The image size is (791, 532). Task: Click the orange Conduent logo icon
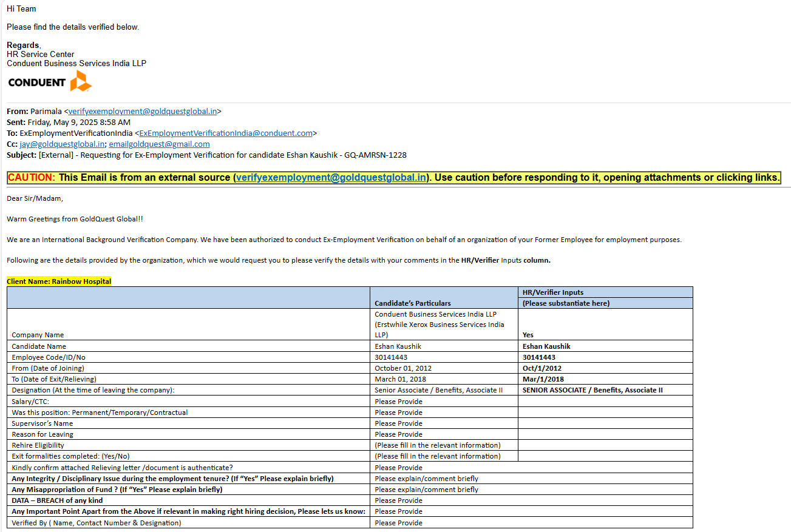coord(80,81)
